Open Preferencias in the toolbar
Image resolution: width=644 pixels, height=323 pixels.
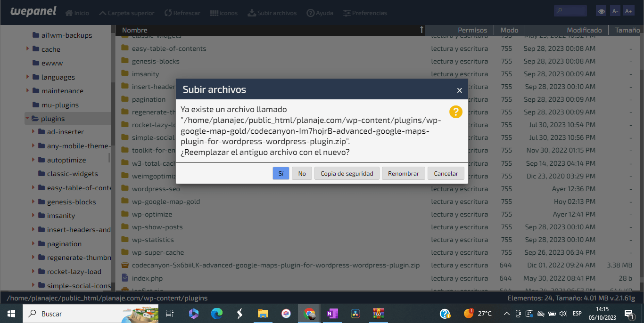pyautogui.click(x=365, y=13)
